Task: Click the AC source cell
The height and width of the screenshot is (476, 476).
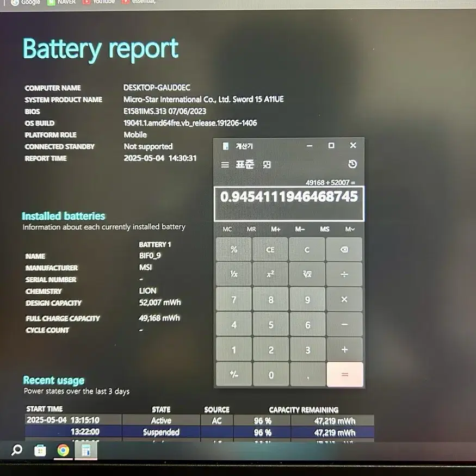Action: (x=217, y=421)
